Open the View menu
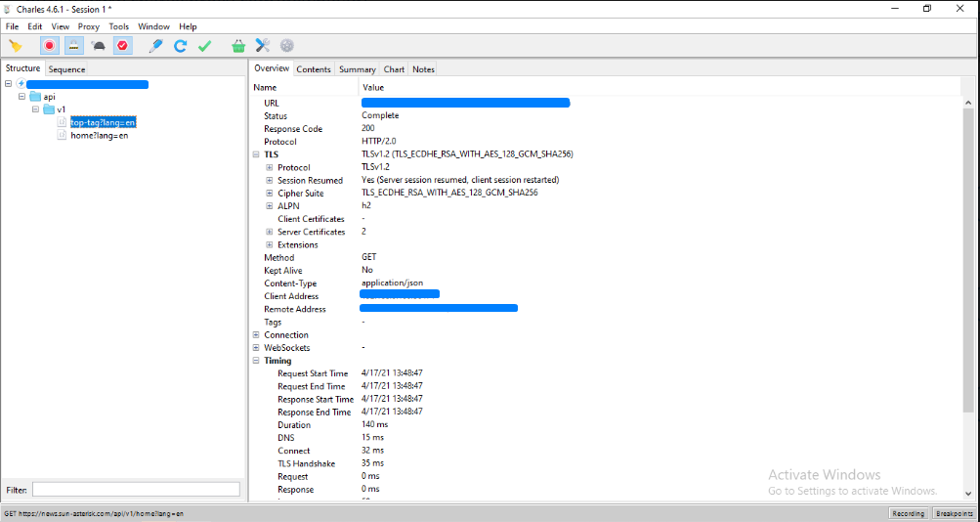 (x=61, y=26)
